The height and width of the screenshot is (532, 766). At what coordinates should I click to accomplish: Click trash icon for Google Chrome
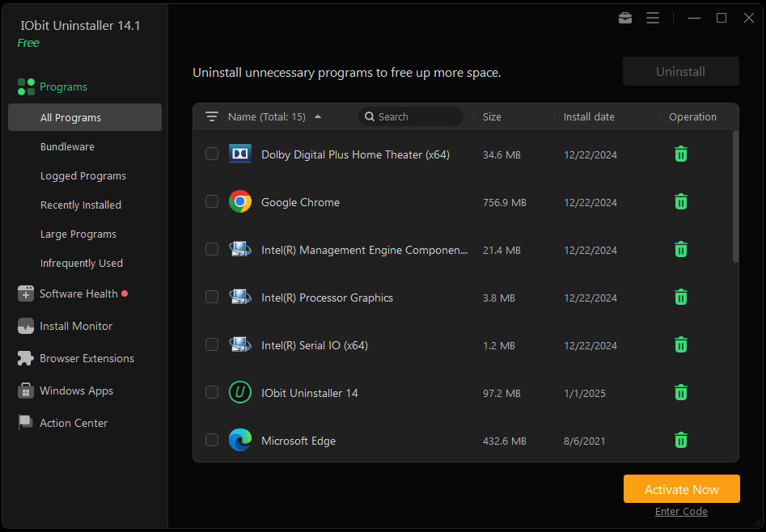point(680,202)
